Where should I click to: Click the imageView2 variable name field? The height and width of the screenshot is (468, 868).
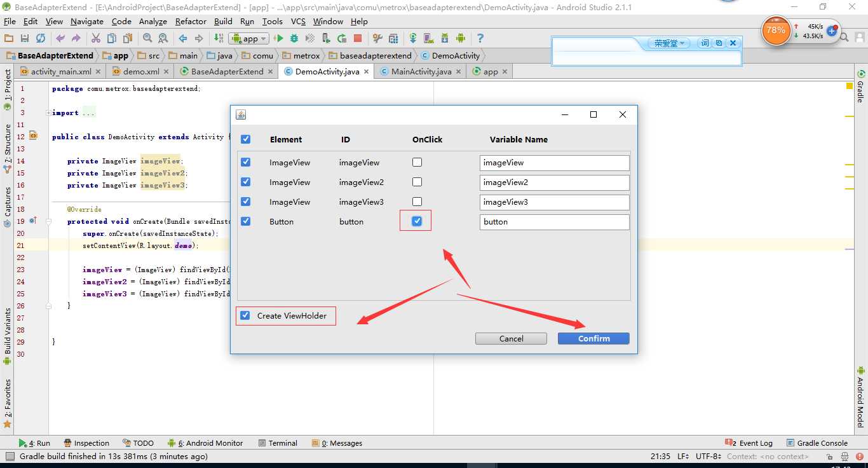[554, 182]
